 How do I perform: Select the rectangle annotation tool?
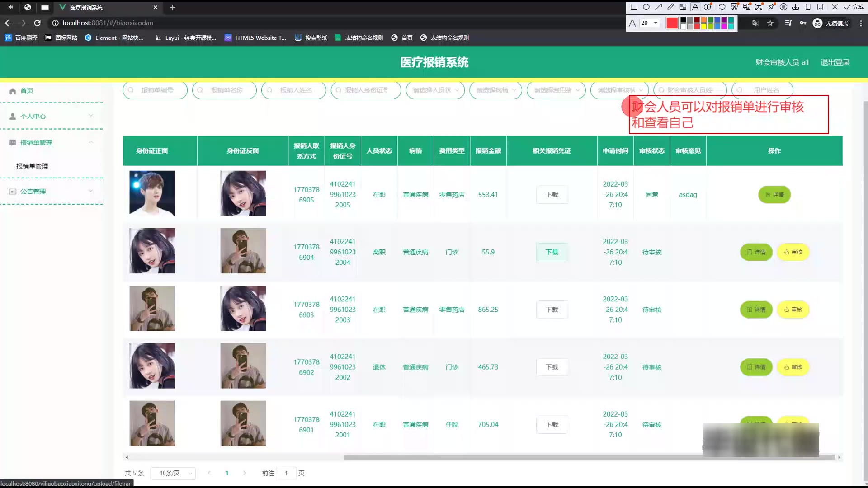coord(634,7)
